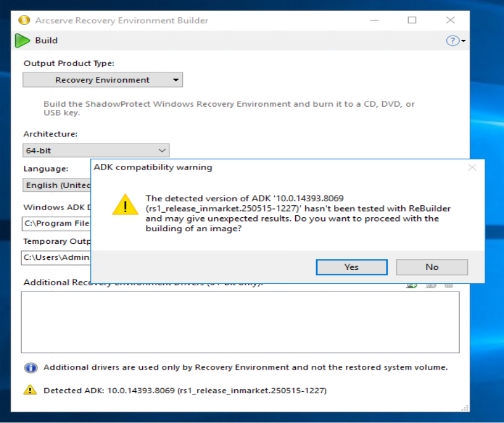Minimize the Recovery Environment Builder window
The image size is (504, 423).
point(374,20)
